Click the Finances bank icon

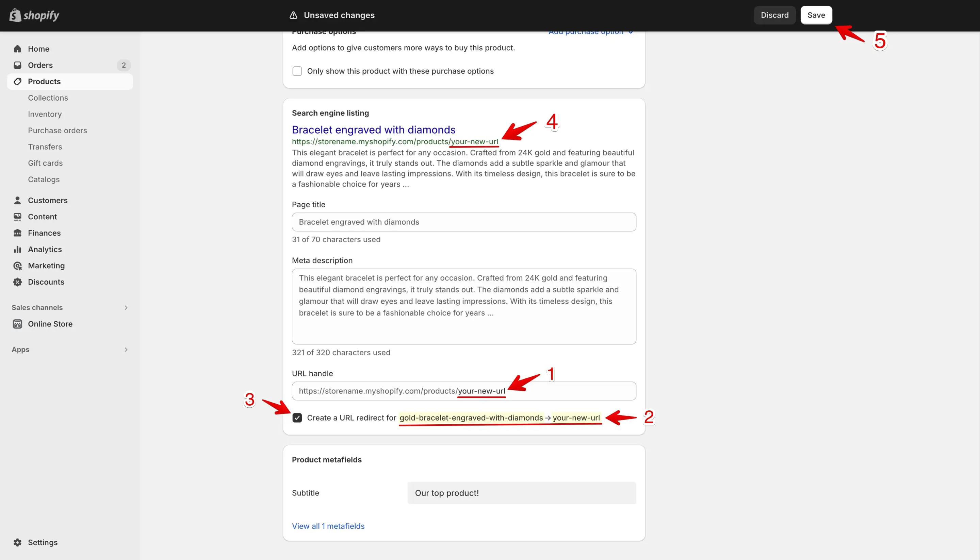coord(17,233)
